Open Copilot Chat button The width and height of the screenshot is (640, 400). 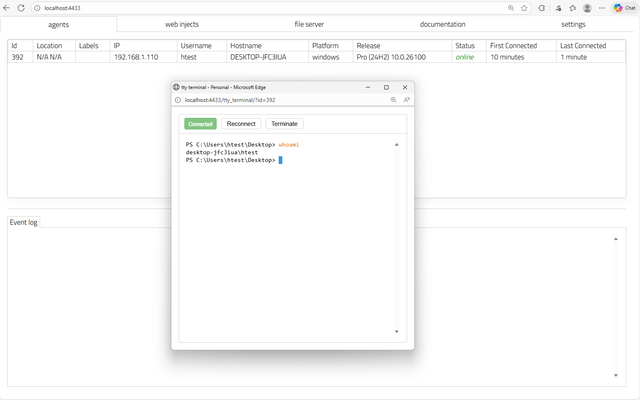click(624, 8)
